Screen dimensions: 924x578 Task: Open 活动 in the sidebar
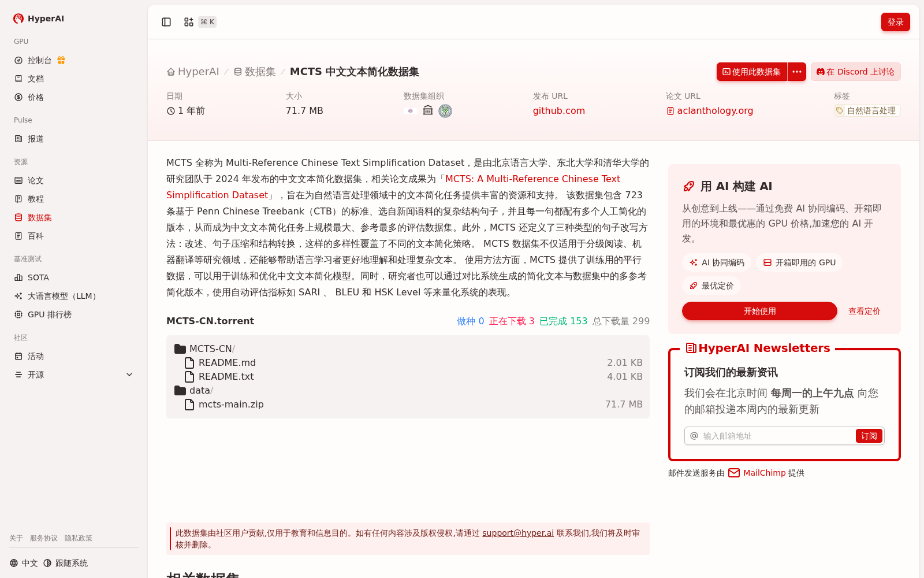[29, 356]
